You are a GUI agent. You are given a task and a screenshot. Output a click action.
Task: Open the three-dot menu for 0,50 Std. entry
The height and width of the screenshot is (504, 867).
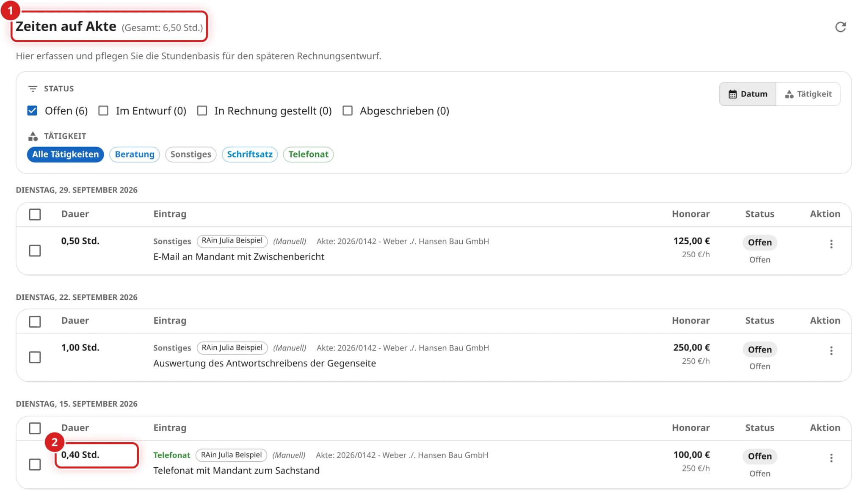pos(831,244)
